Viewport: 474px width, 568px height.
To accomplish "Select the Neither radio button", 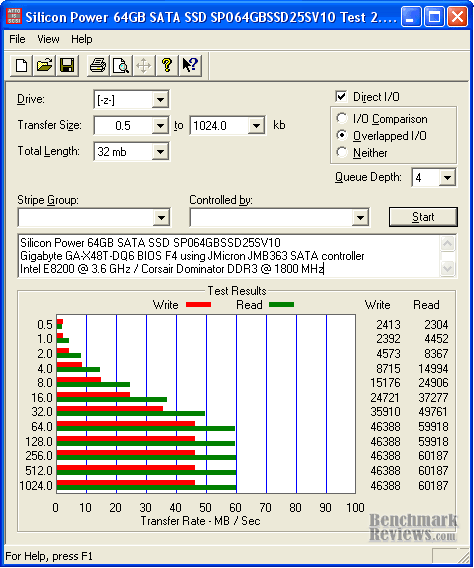I will (x=341, y=152).
